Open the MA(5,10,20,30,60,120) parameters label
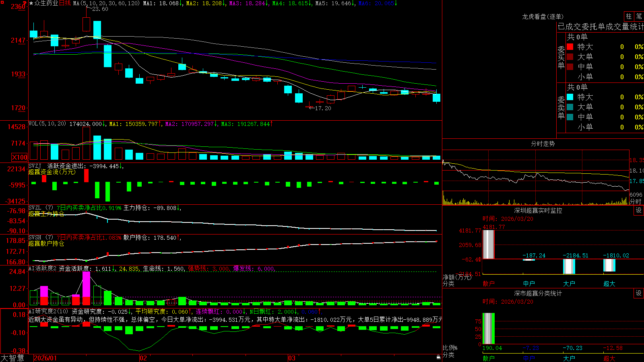The image size is (644, 362). tap(106, 3)
